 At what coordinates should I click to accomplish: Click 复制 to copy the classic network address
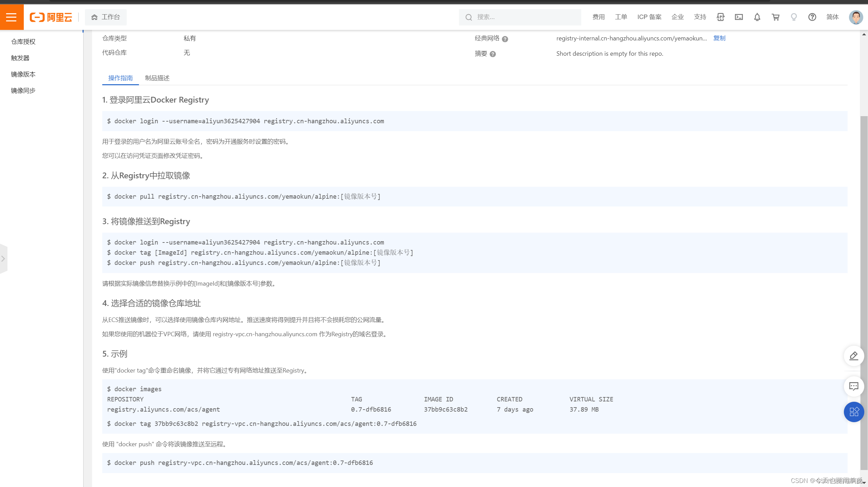(x=719, y=38)
